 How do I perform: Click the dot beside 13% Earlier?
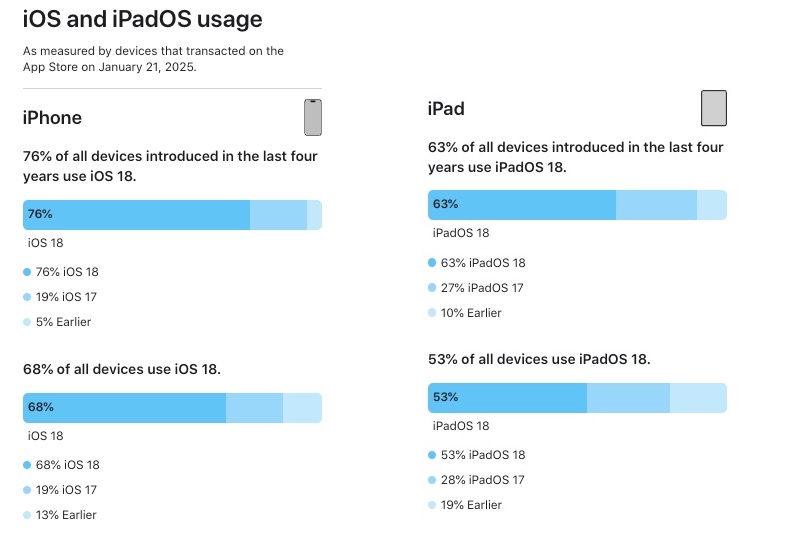pyautogui.click(x=27, y=515)
